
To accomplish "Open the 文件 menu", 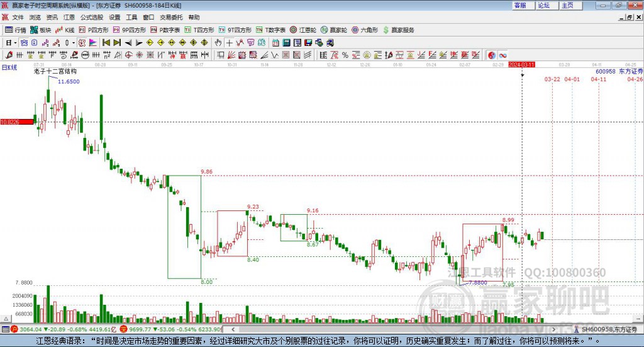I will point(18,17).
